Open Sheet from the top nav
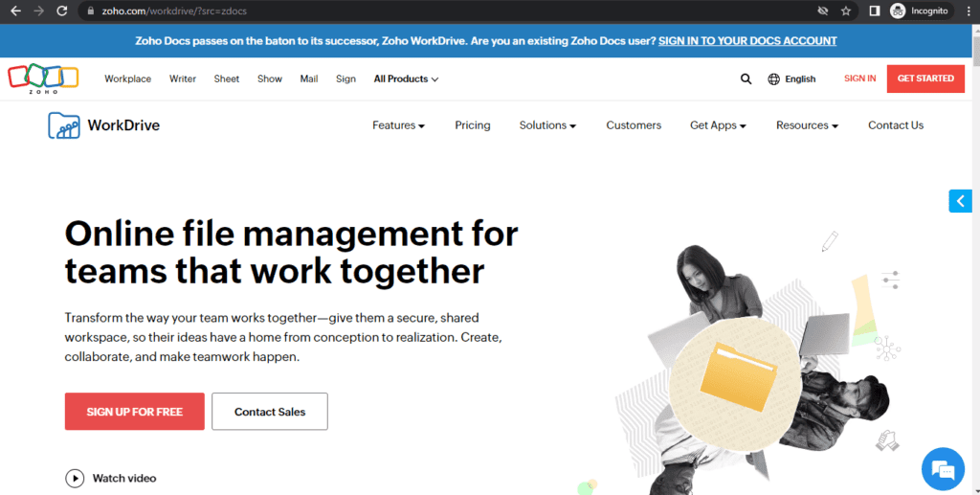 [x=226, y=79]
